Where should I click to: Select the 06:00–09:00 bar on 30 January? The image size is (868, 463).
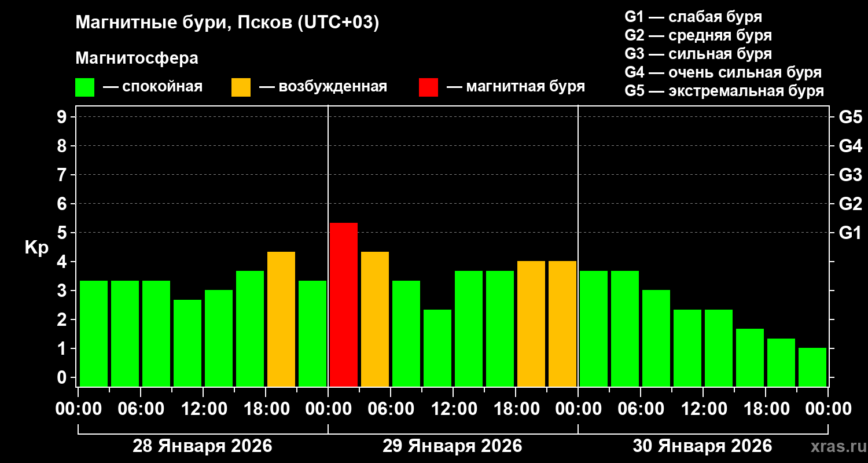pos(656,338)
